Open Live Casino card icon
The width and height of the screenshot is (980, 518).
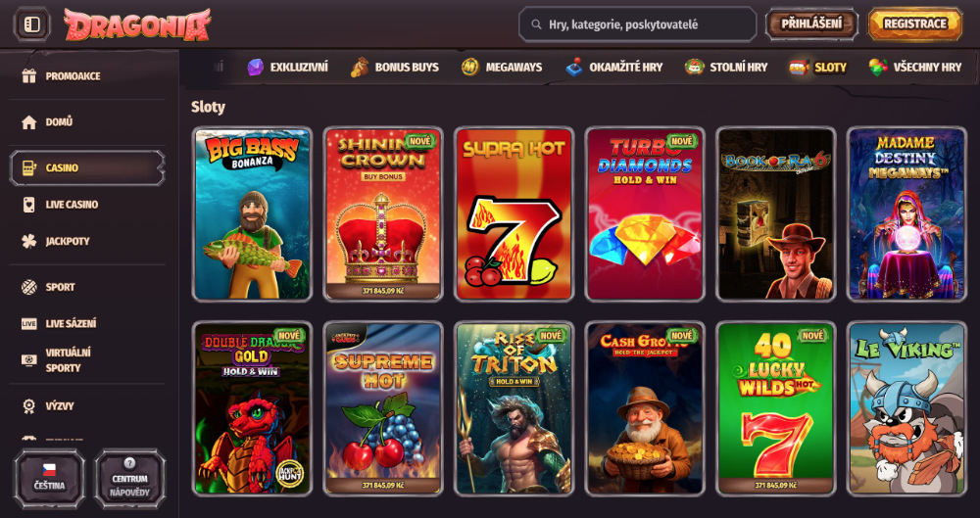pos(28,205)
